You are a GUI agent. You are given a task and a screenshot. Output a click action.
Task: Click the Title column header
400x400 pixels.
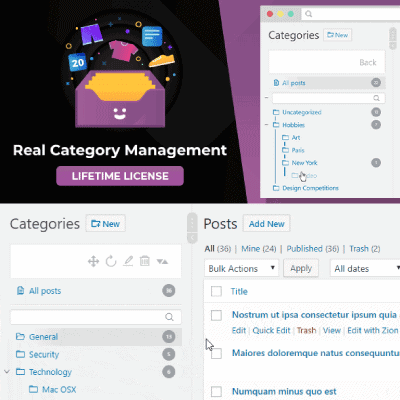(x=239, y=292)
